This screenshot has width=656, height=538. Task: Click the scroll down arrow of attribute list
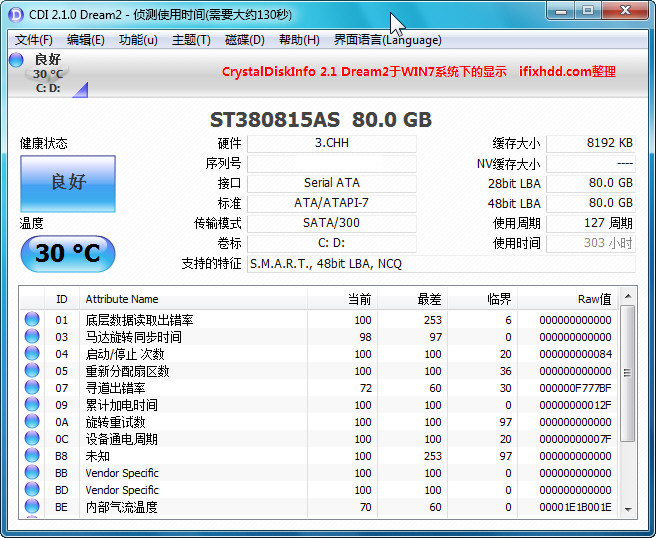pyautogui.click(x=628, y=509)
